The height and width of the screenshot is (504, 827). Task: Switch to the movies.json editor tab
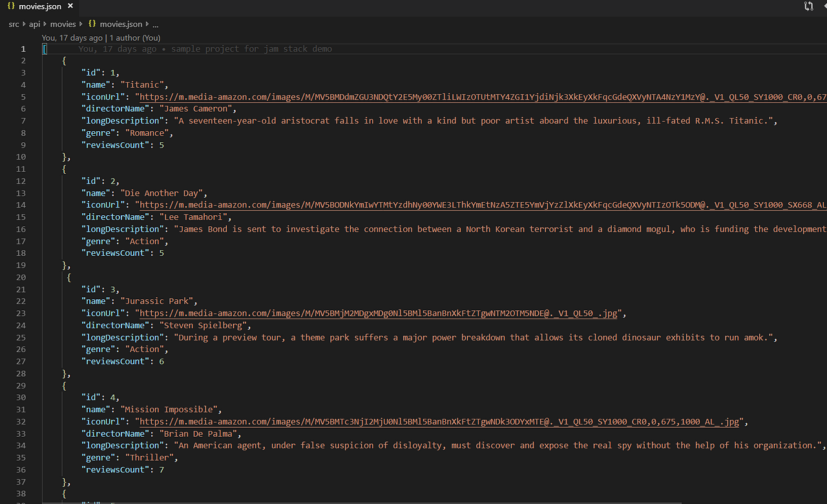click(x=40, y=6)
